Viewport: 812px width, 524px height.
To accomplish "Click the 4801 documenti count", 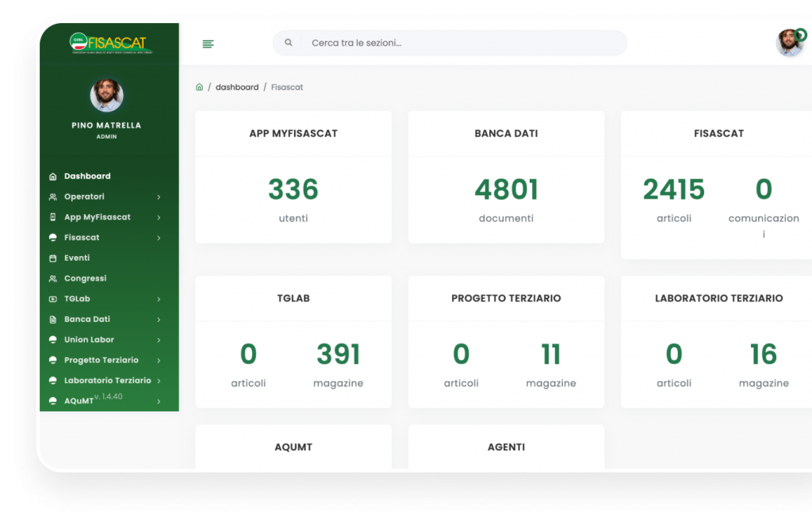I will [x=506, y=190].
